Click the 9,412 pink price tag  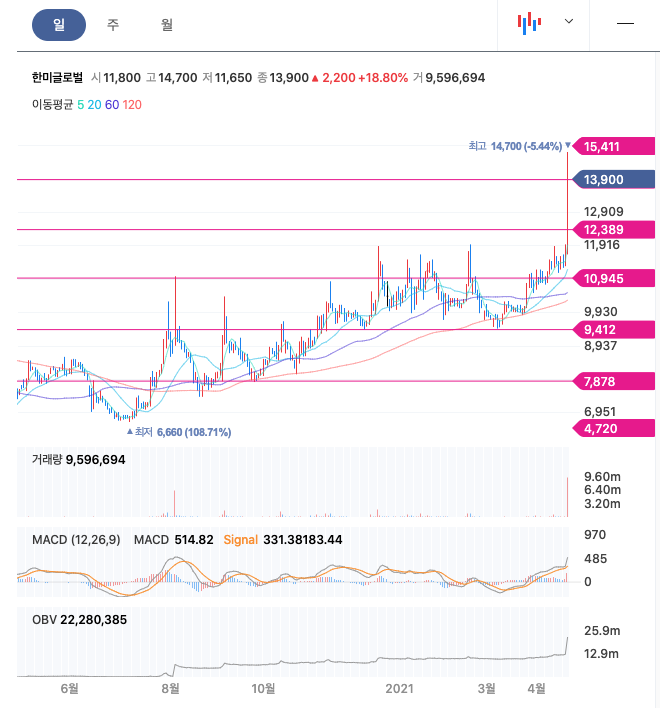coord(614,330)
